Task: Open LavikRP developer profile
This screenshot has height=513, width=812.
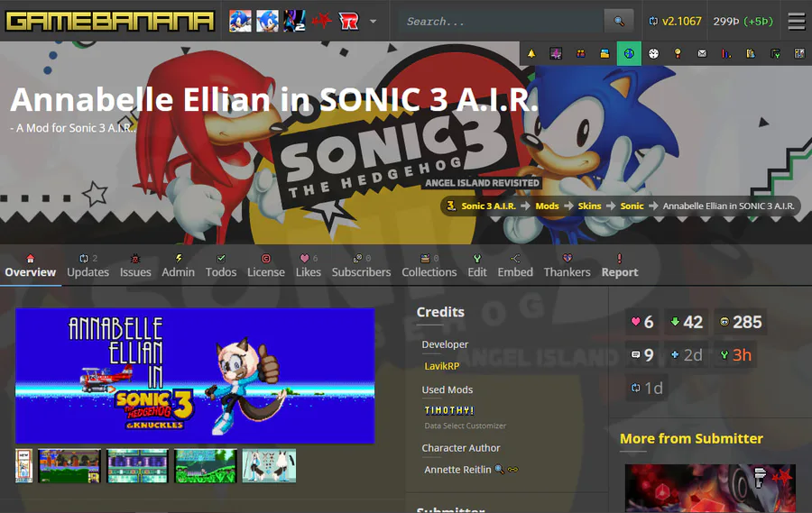Action: coord(442,366)
